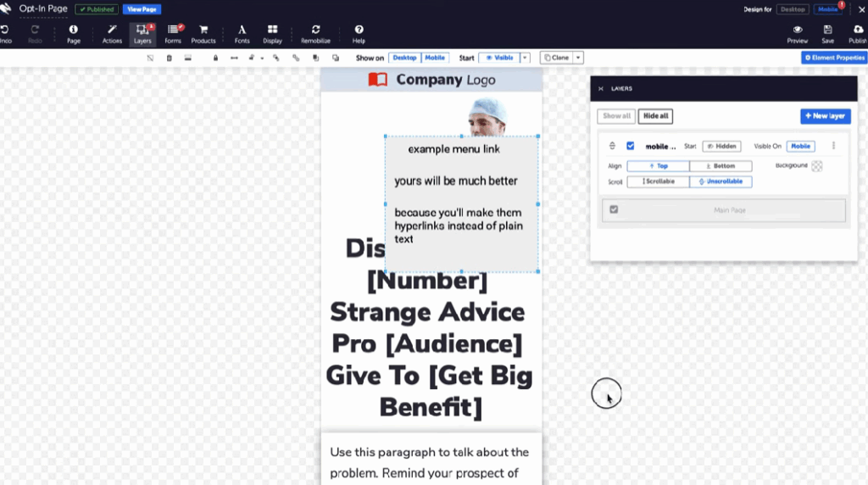This screenshot has height=485, width=868.
Task: Lock the selected element with padlock icon
Action: pos(215,58)
